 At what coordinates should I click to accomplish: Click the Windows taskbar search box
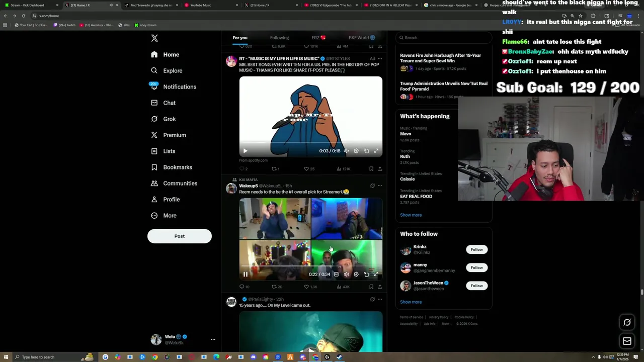55,357
